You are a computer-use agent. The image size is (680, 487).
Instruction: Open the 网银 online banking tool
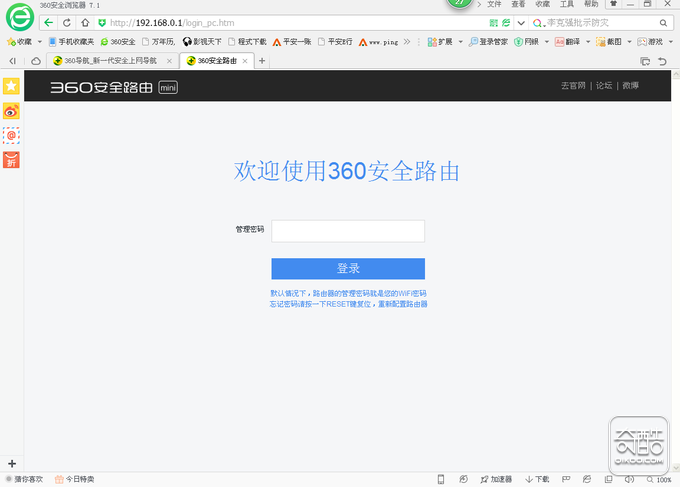526,42
